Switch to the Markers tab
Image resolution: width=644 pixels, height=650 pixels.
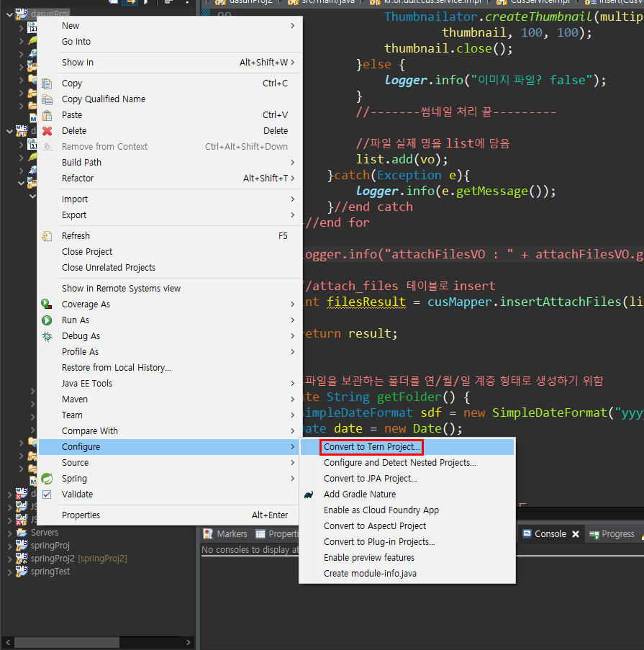[x=226, y=534]
